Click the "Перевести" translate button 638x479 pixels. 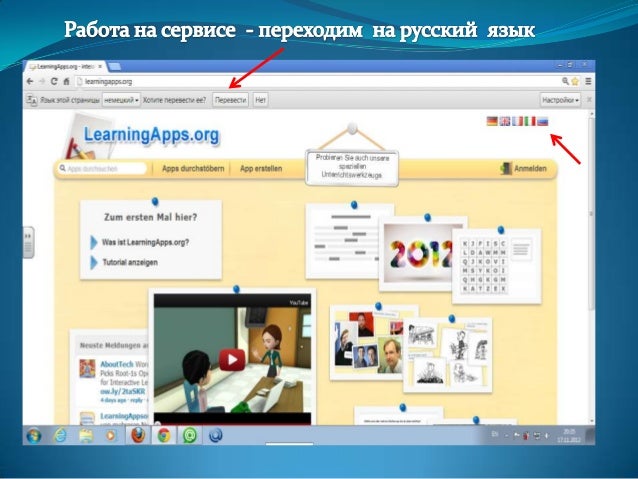coord(230,100)
